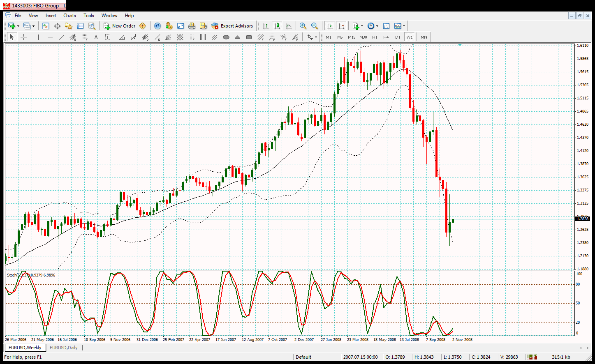The width and height of the screenshot is (595, 364).
Task: Select the EURUSD,Weekly chart tab
Action: tap(25, 348)
